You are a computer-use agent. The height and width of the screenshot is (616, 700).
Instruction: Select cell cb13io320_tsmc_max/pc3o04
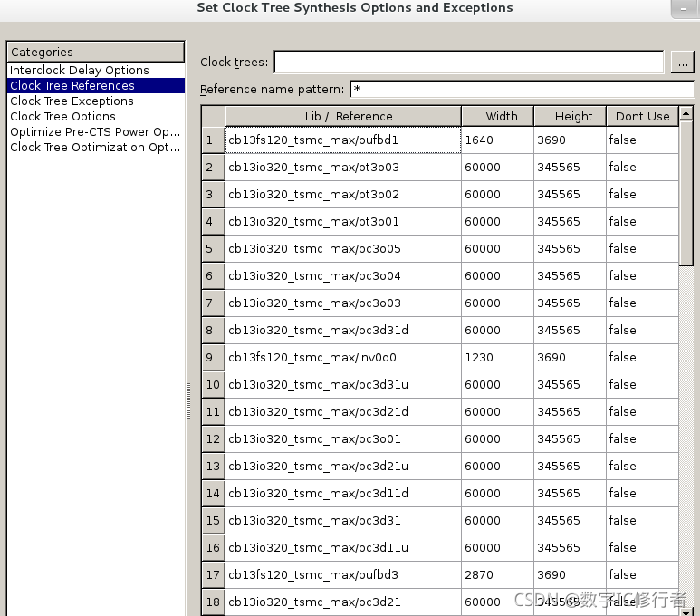coord(343,275)
